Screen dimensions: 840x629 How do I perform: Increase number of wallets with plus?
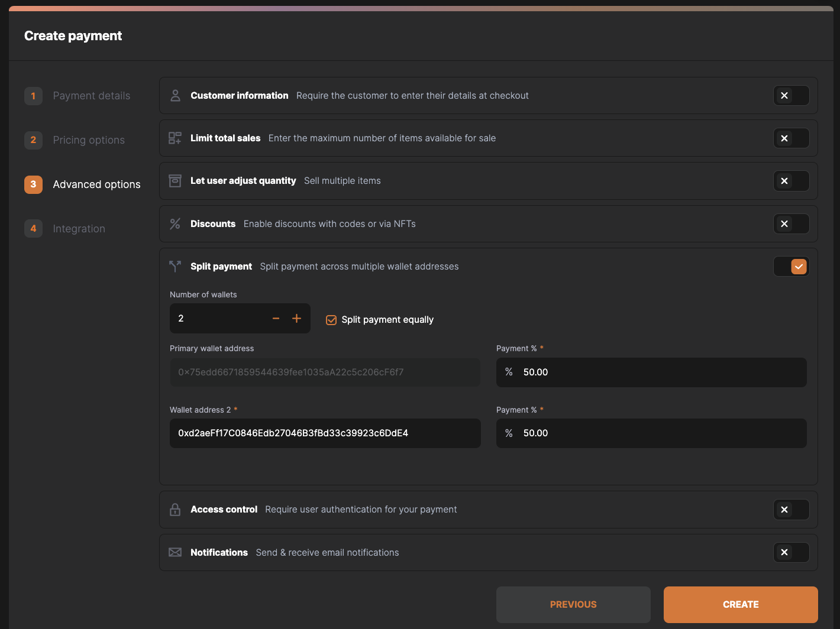coord(296,319)
